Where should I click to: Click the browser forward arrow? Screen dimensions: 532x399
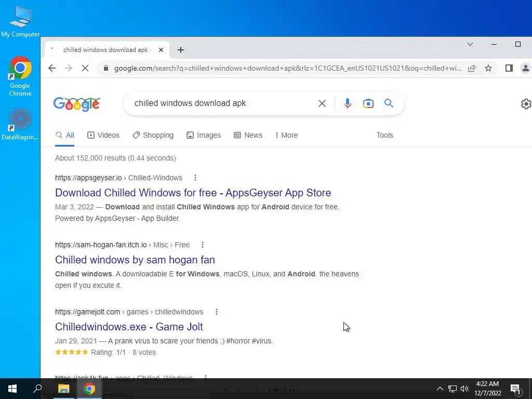coord(69,68)
